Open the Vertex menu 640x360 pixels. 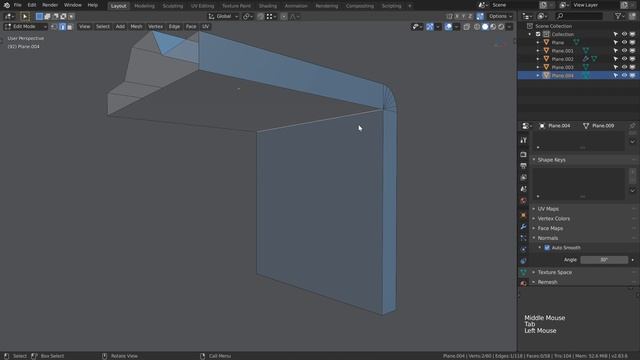tap(156, 27)
